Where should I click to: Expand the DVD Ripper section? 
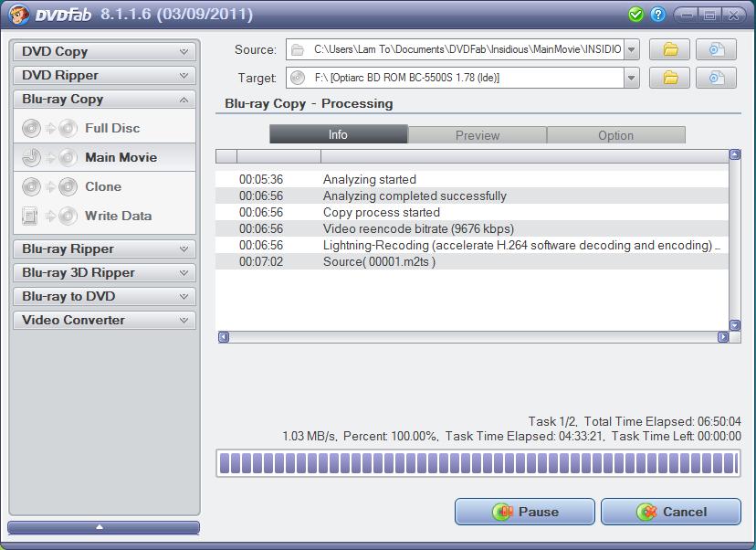[105, 75]
